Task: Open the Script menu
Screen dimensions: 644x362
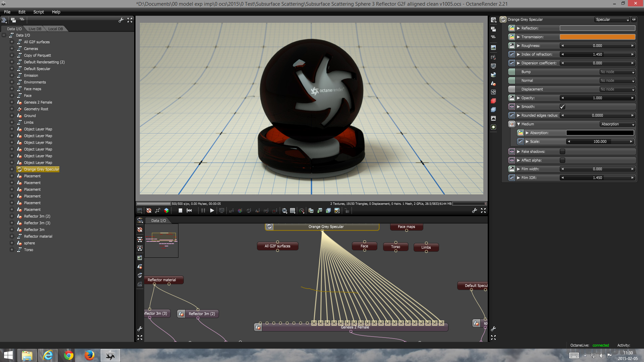Action: click(39, 12)
